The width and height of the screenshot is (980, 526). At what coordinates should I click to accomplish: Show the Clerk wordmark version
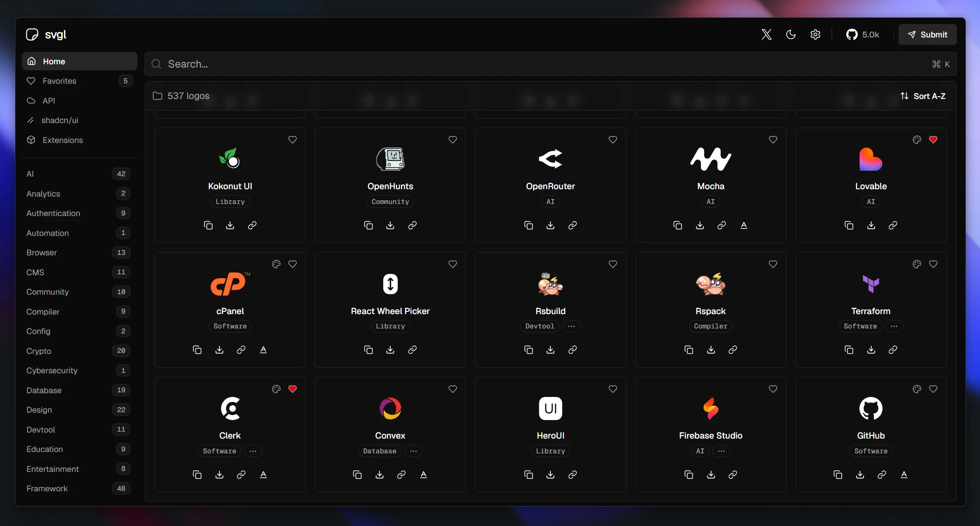click(263, 475)
